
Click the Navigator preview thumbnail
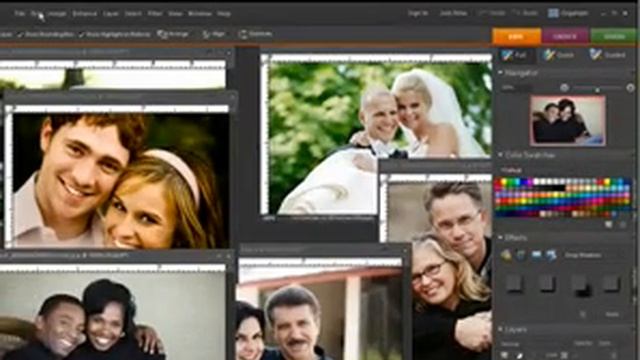[567, 120]
